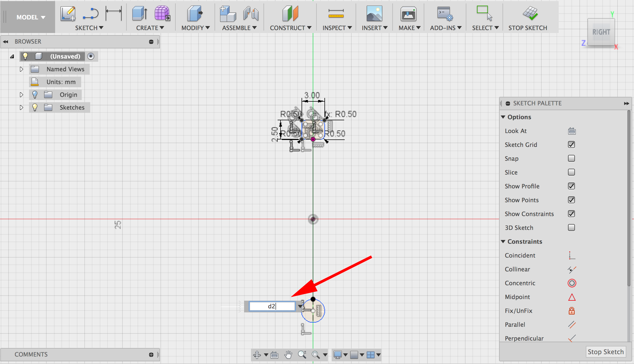Open the MODIFY menu
The width and height of the screenshot is (634, 364).
point(196,28)
